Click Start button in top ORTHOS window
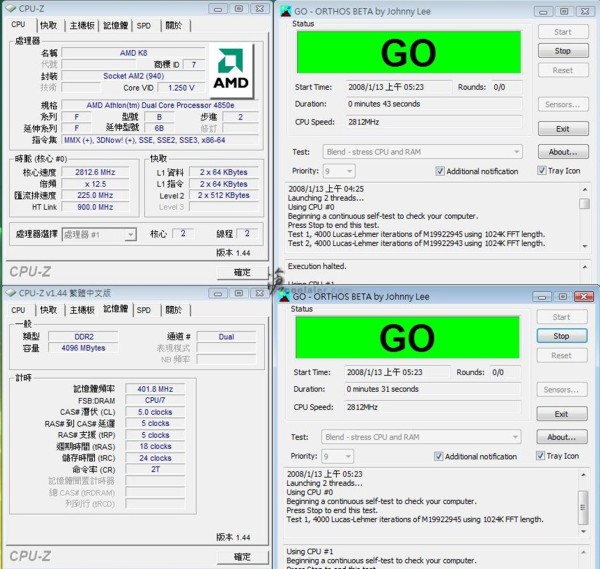This screenshot has width=600, height=569. click(x=563, y=32)
